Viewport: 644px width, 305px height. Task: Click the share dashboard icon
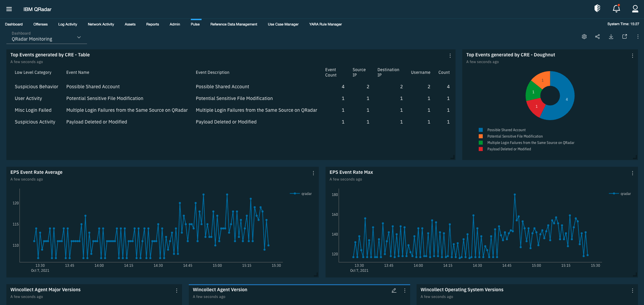click(x=598, y=37)
